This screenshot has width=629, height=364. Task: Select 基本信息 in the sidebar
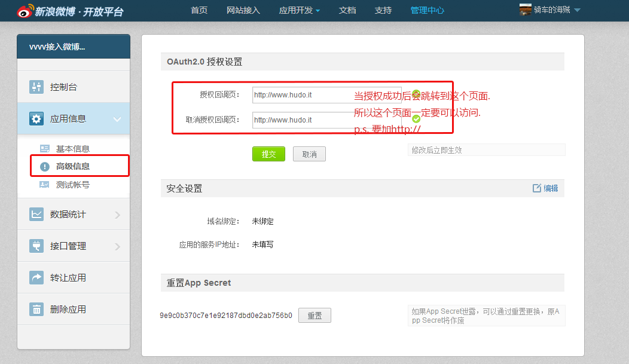72,149
